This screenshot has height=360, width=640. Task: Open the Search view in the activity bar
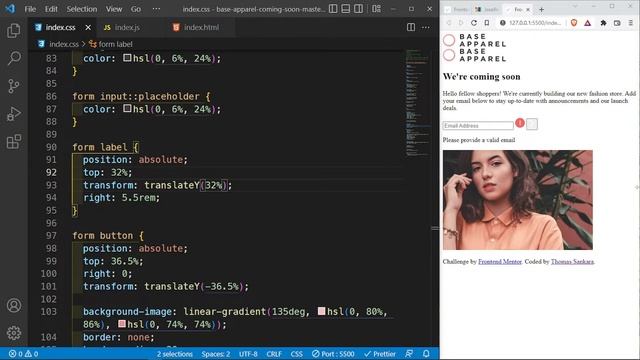(x=13, y=58)
